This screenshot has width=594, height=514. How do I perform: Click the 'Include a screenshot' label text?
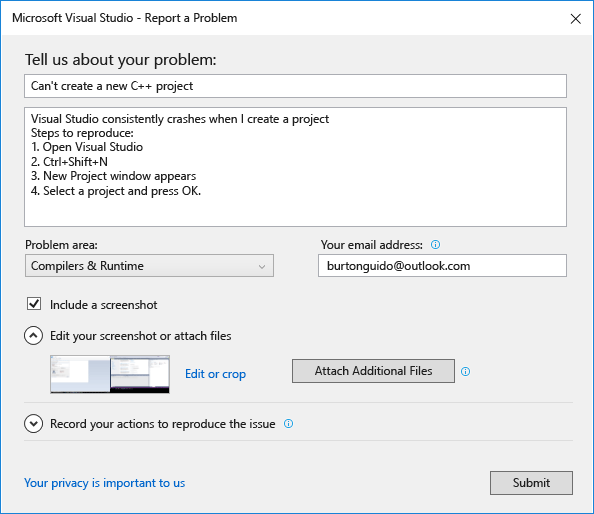(x=103, y=305)
